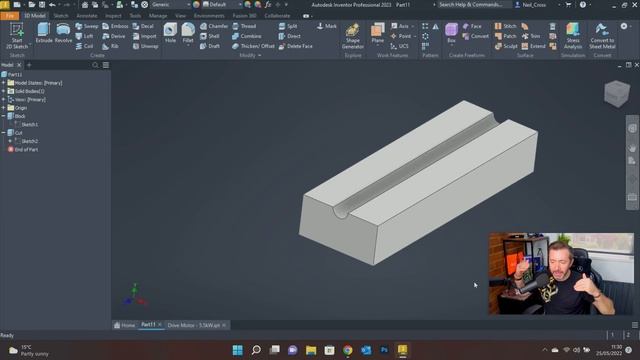640x360 pixels.
Task: Collapse the Cut feature node
Action: pos(4,133)
